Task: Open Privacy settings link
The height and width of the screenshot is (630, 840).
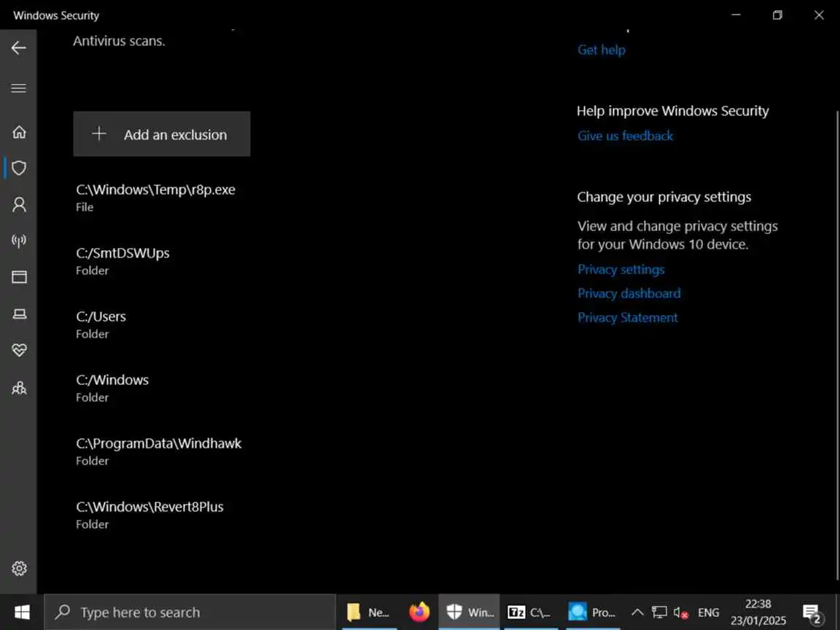Action: pos(621,270)
